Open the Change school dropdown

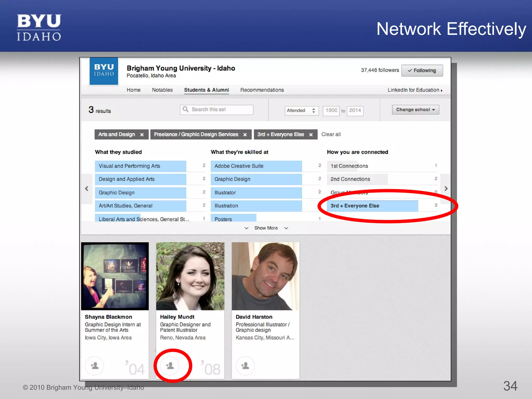[x=415, y=110]
